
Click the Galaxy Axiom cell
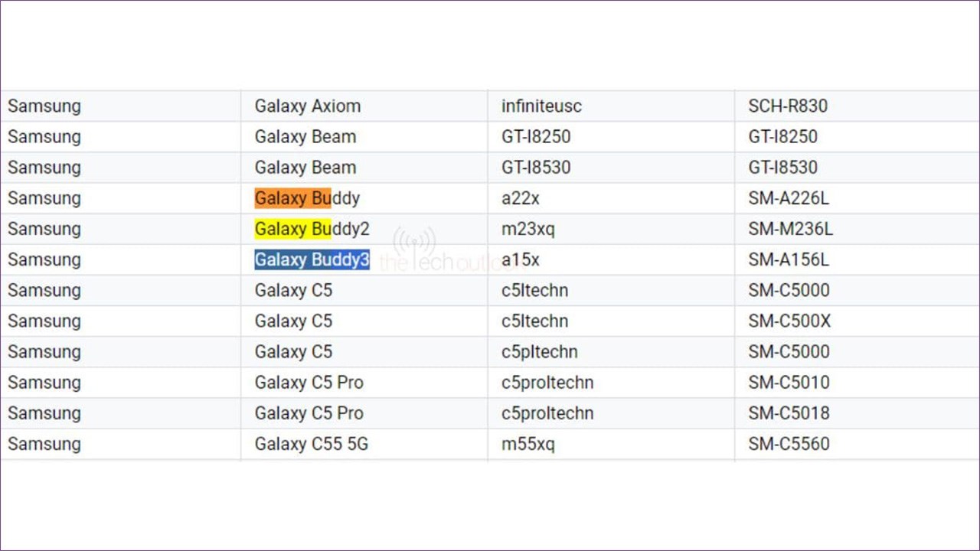308,106
